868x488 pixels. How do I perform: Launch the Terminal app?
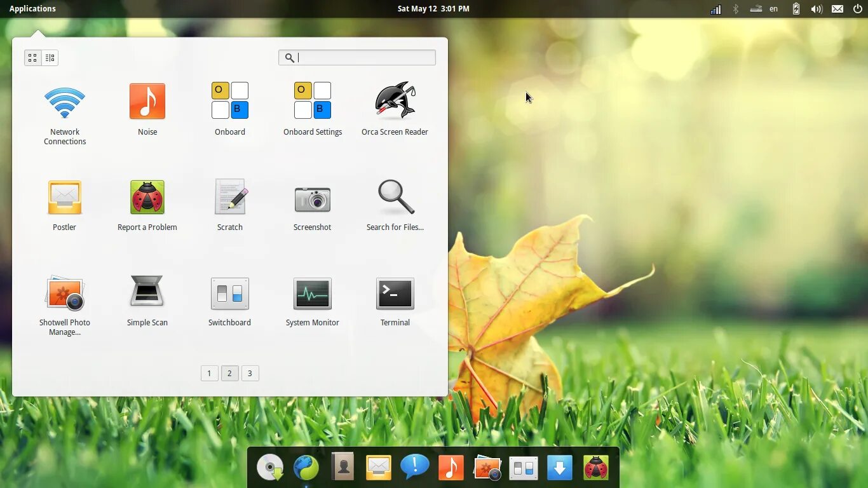click(395, 301)
